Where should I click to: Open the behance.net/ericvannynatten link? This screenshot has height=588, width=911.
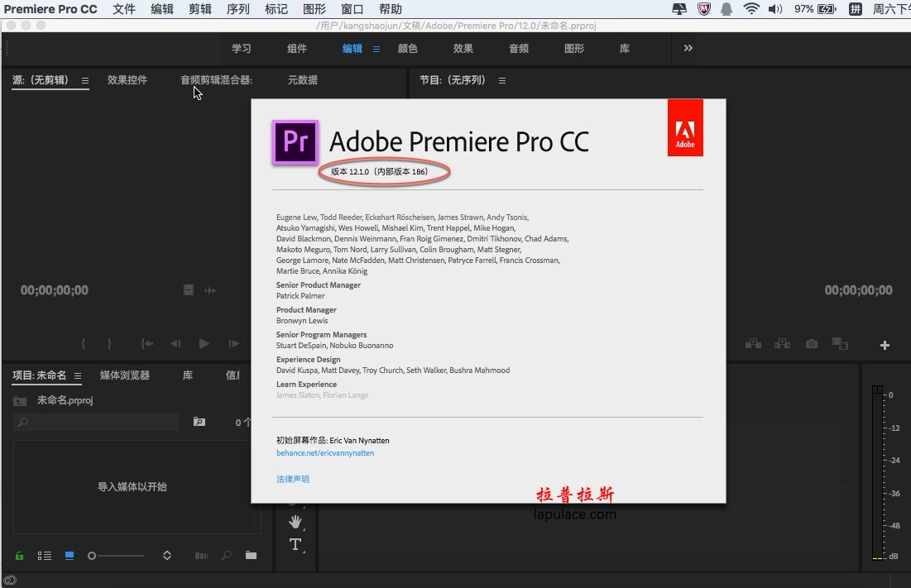(x=325, y=452)
